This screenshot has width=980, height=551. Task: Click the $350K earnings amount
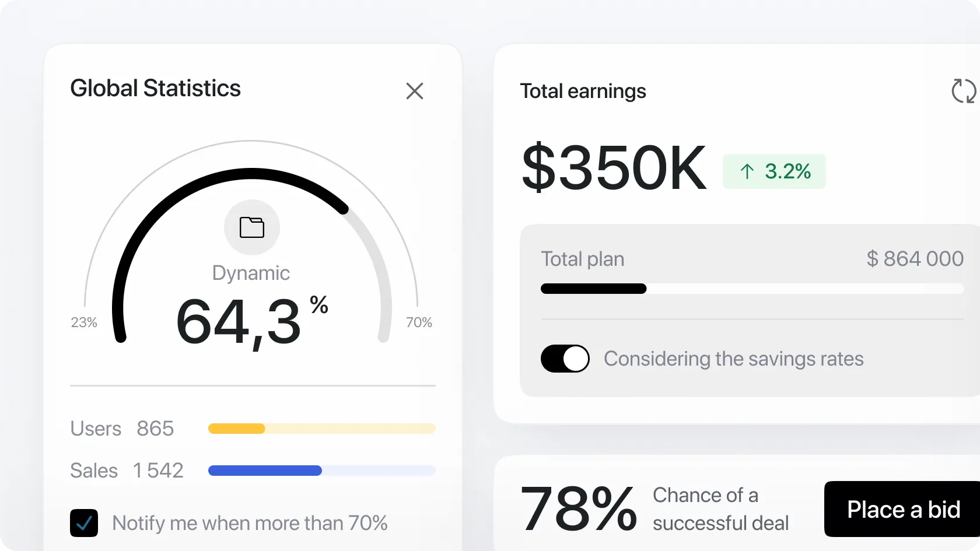coord(614,169)
